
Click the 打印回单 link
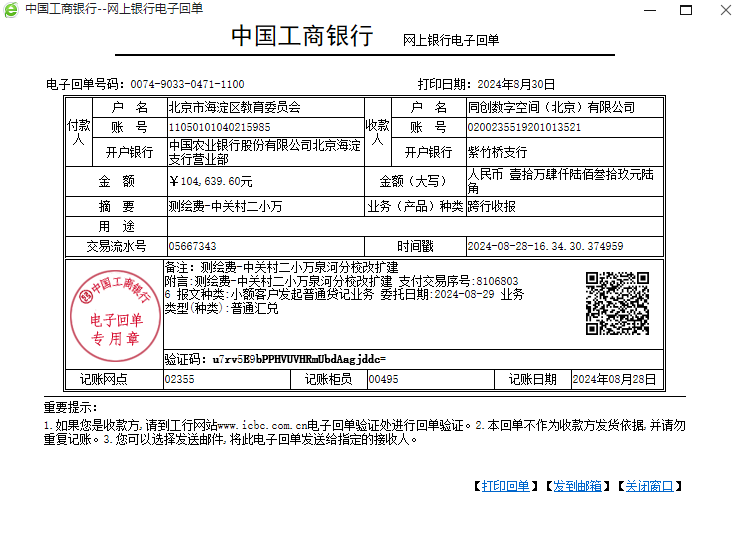[x=505, y=486]
